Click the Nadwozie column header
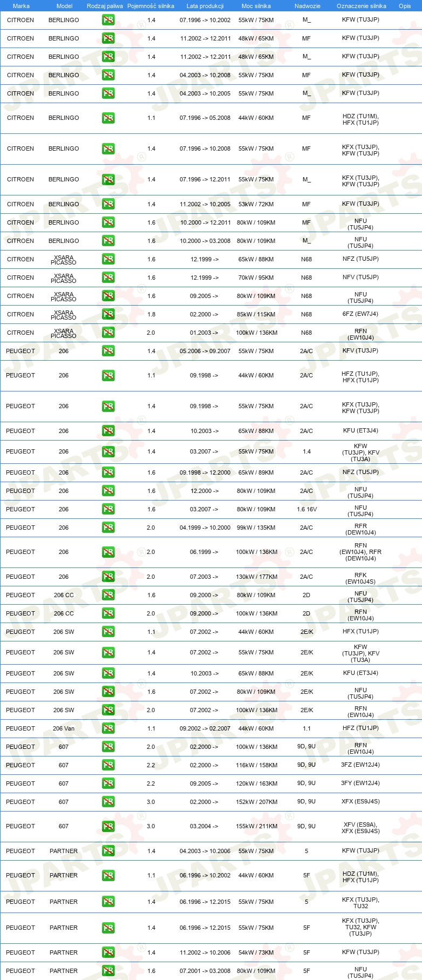This screenshot has height=980, width=422. pos(308,6)
